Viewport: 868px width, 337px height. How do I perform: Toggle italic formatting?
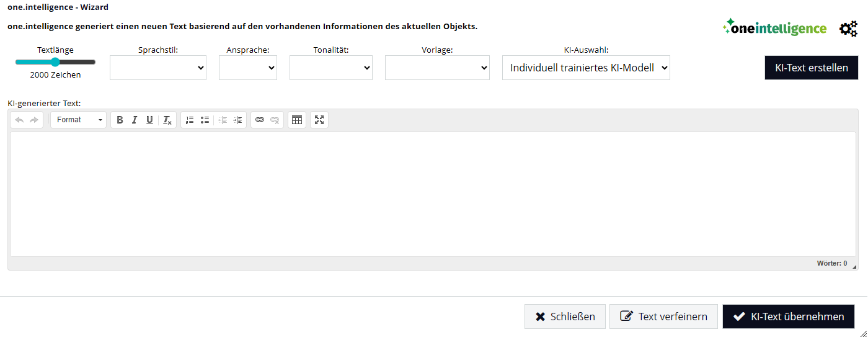(x=135, y=120)
